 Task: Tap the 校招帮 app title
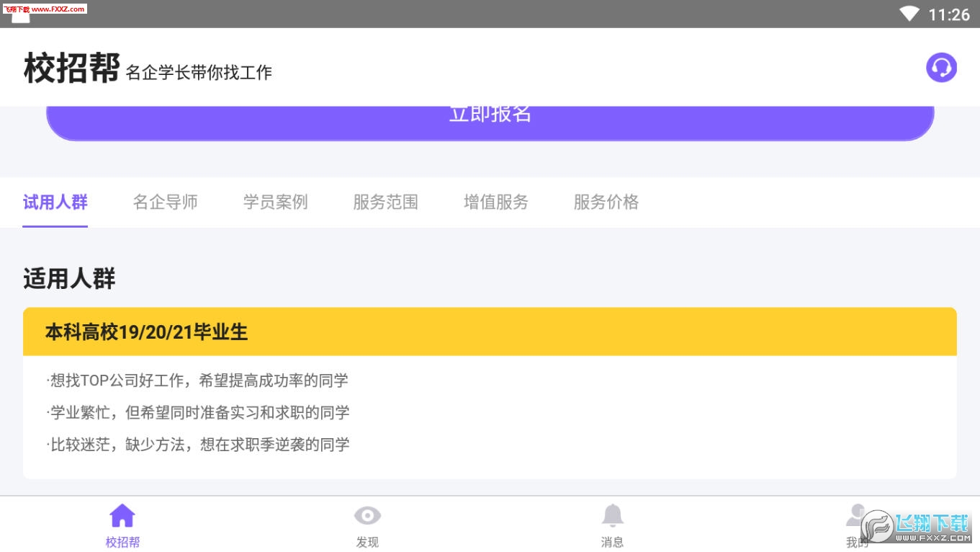71,68
